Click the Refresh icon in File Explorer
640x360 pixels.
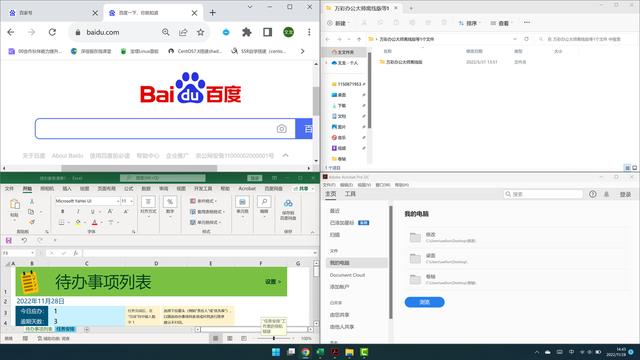[527, 39]
